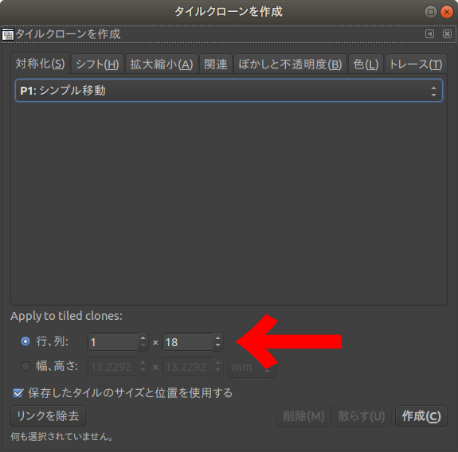Screen dimensions: 458x452
Task: Decrease the columns value of 18
Action: (x=218, y=345)
